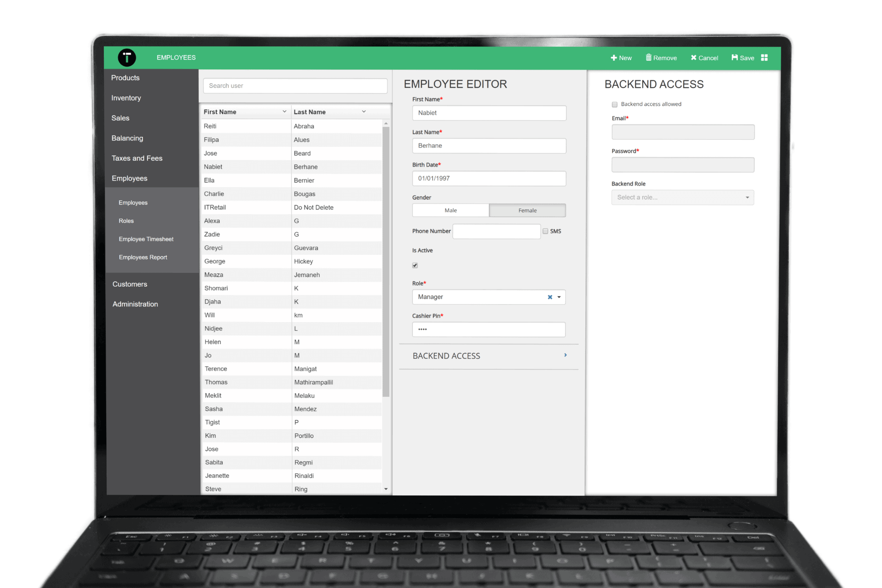Sort by First Name column header
Image resolution: width=882 pixels, height=588 pixels.
(x=220, y=112)
